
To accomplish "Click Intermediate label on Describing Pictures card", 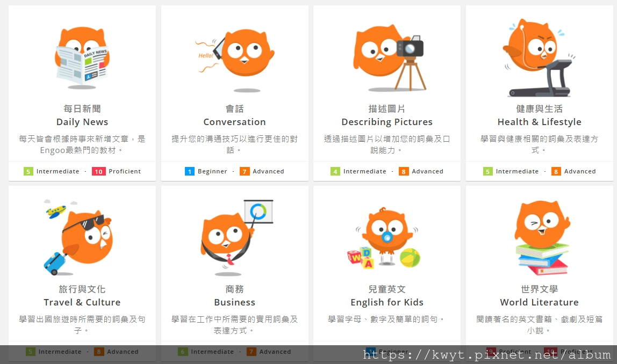I will pos(365,171).
